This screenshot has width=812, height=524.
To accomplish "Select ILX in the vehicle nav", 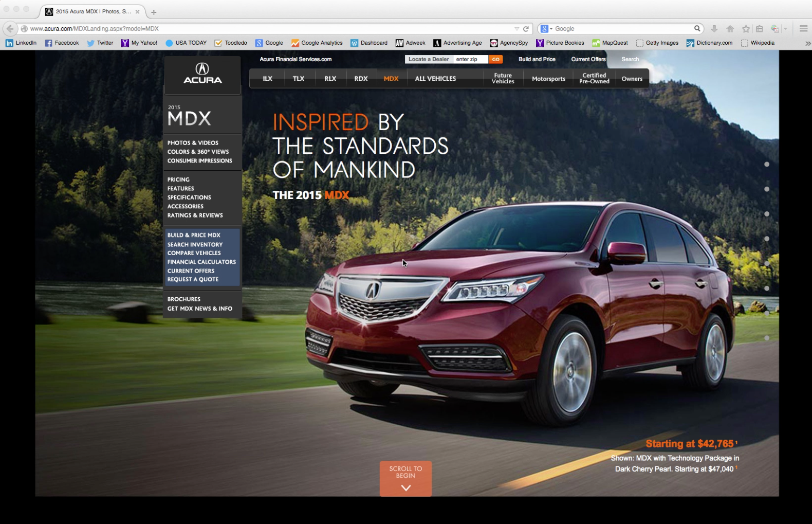I will click(x=267, y=79).
